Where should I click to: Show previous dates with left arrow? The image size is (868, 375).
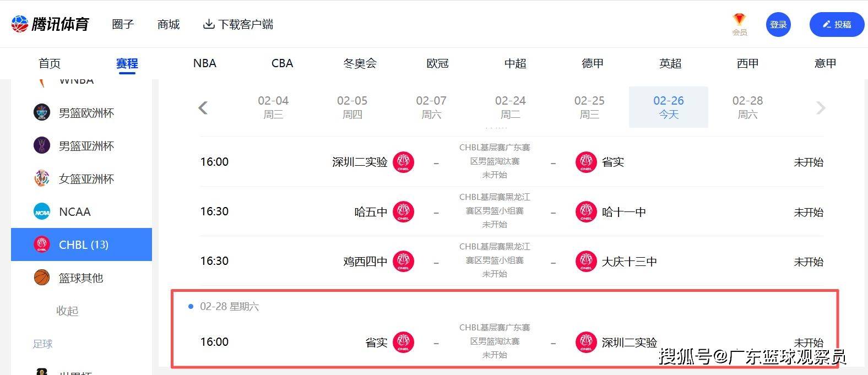click(x=203, y=107)
